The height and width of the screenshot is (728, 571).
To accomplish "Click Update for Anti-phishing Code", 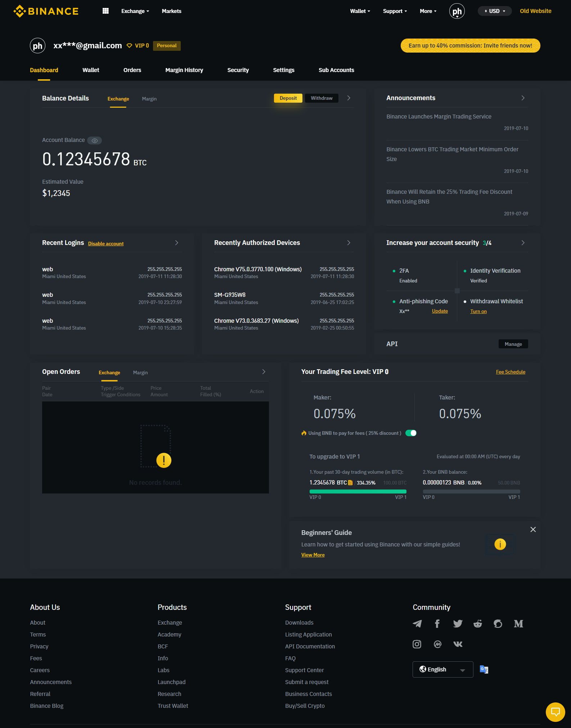I will (440, 311).
